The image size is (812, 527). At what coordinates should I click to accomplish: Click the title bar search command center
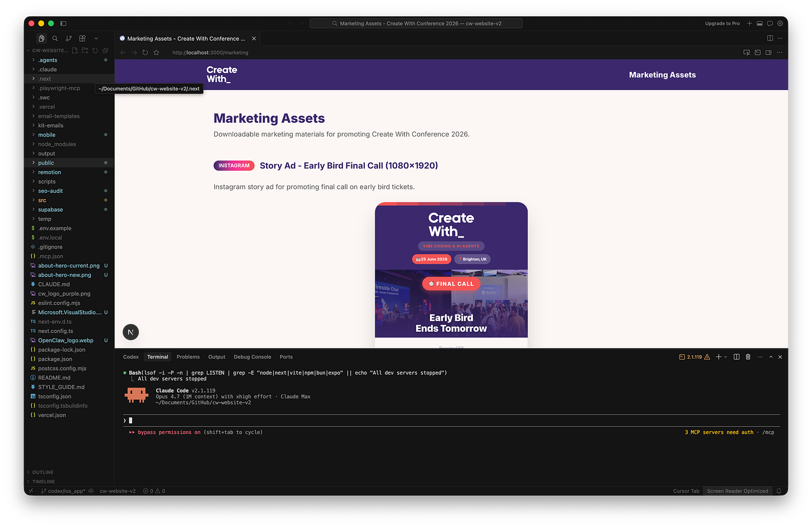(416, 23)
